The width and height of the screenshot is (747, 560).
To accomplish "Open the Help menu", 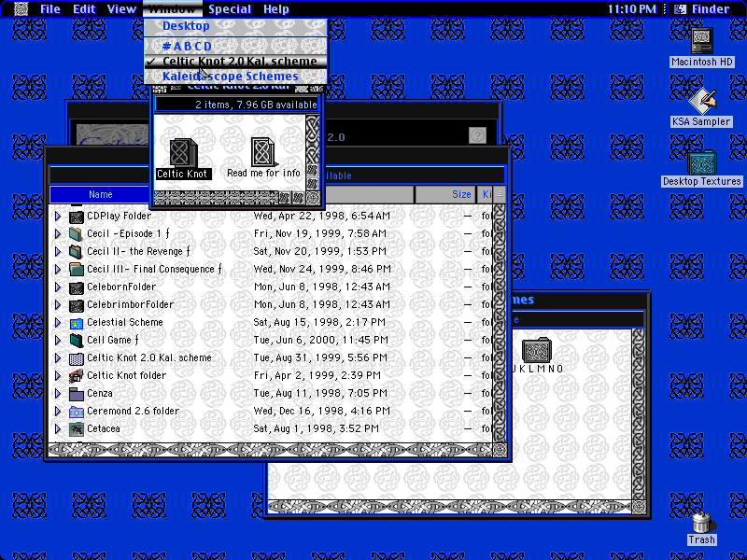I will [x=276, y=9].
